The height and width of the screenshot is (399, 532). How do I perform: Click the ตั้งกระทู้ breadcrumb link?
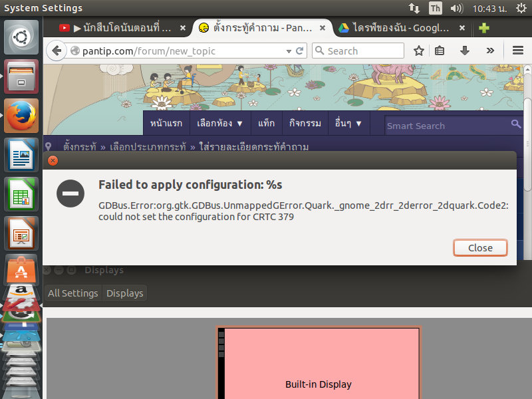(x=80, y=147)
